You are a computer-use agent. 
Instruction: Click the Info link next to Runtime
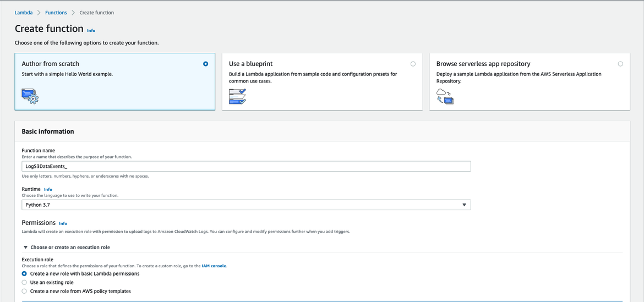click(48, 189)
